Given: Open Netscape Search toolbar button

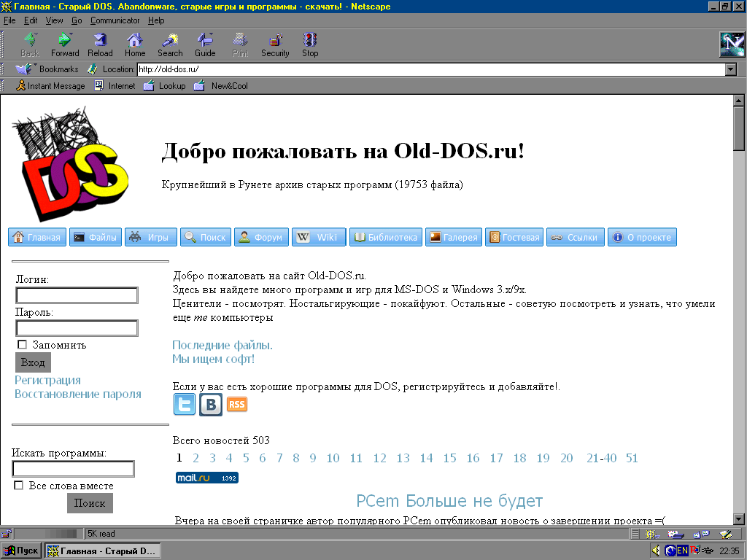Looking at the screenshot, I should [x=170, y=44].
